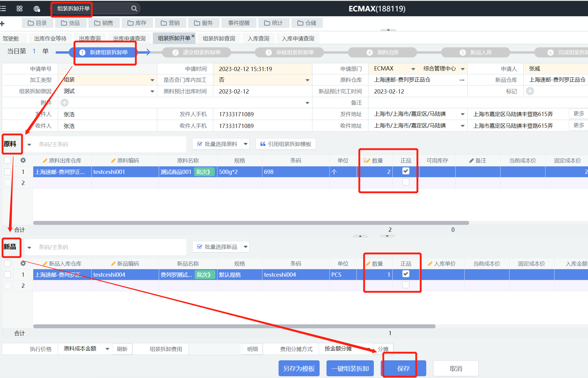The image size is (588, 378).
Task: Click the 引用组装拆卸模板 quote icon button
Action: [x=286, y=144]
